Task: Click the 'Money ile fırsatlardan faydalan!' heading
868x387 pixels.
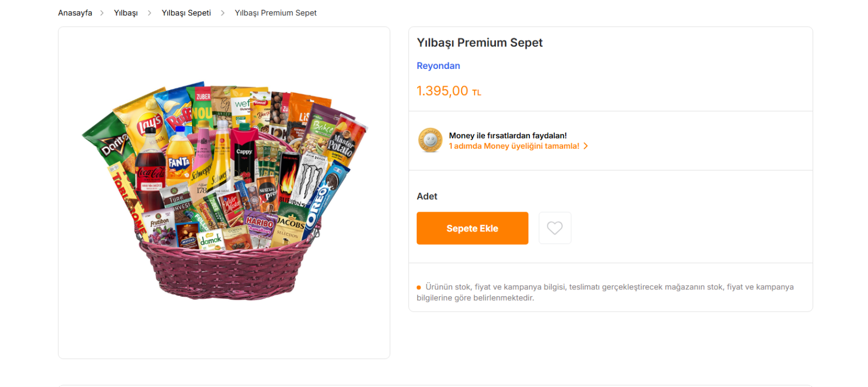Action: click(x=508, y=136)
